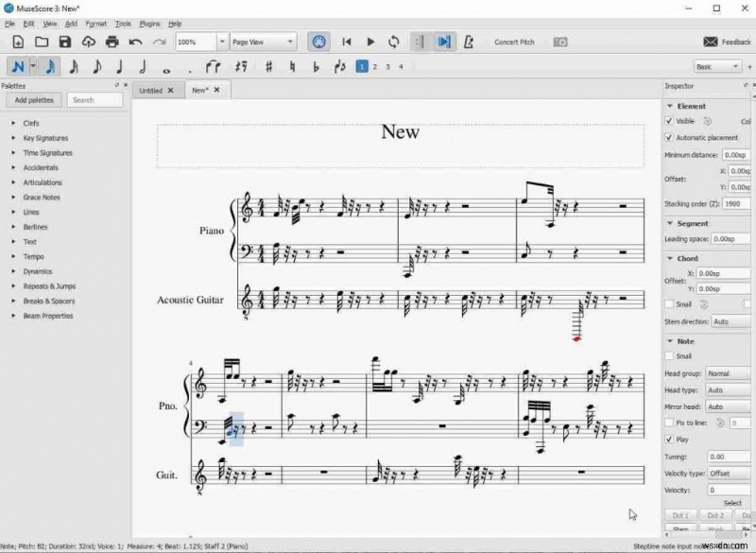Select quarter note duration icon
This screenshot has height=553, width=756.
pyautogui.click(x=120, y=66)
